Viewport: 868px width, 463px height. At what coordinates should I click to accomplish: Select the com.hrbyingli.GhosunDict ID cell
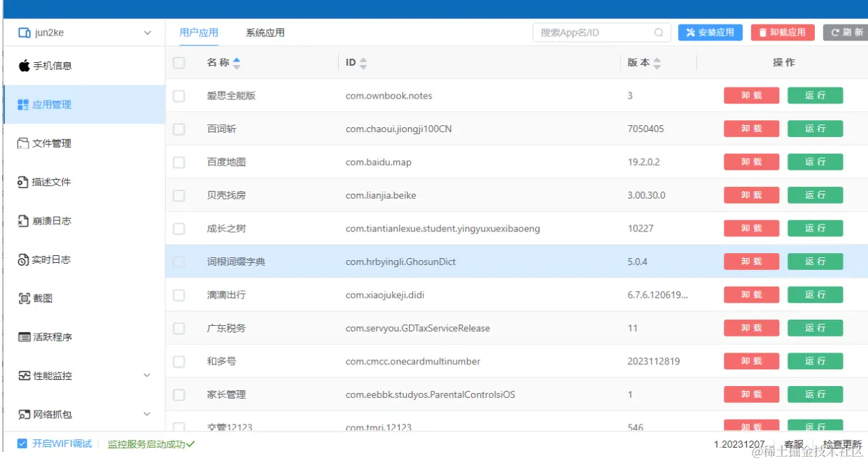(x=400, y=262)
